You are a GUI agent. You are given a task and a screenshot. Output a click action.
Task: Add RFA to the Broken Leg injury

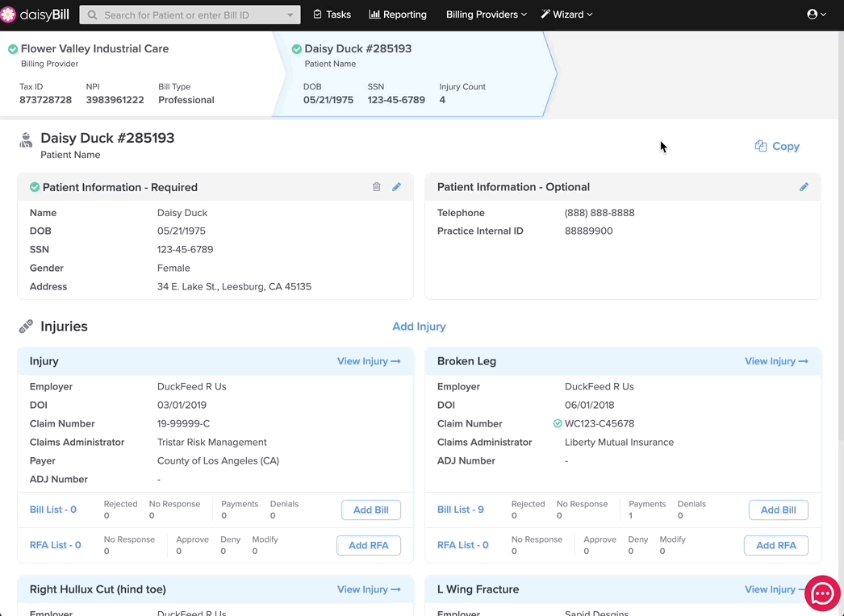coord(776,546)
